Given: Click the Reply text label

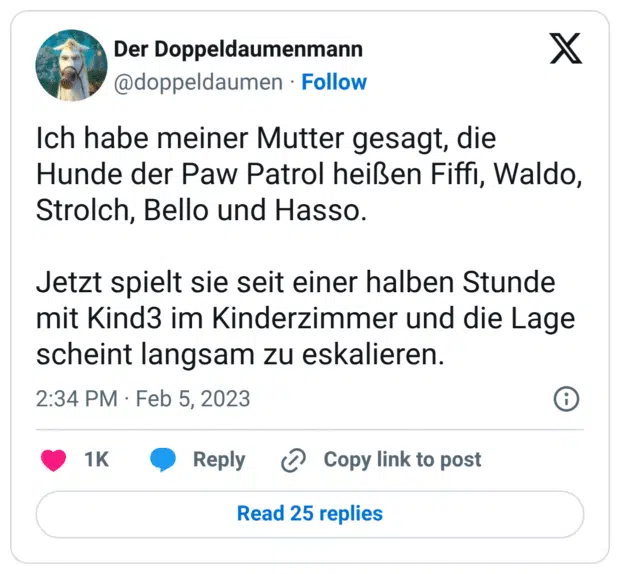Looking at the screenshot, I should pyautogui.click(x=219, y=460).
